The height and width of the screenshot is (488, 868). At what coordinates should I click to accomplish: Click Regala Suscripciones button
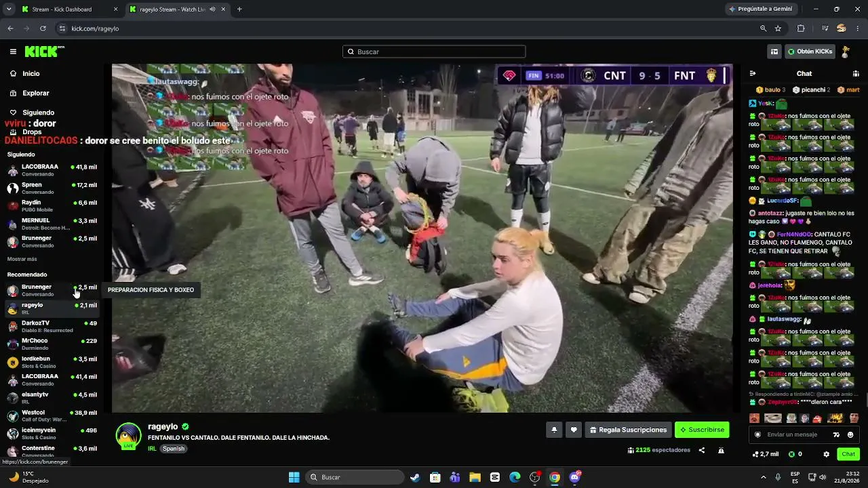tap(628, 430)
